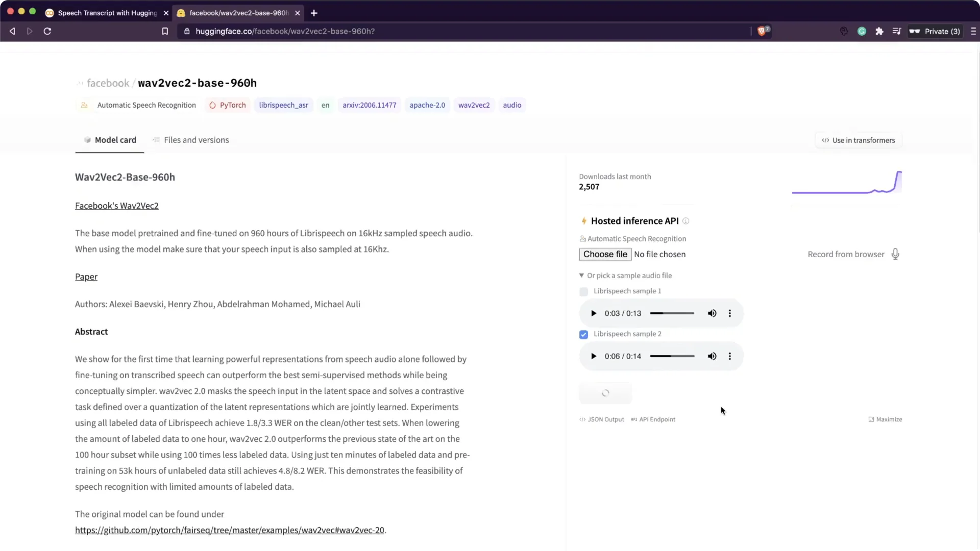This screenshot has width=980, height=551.
Task: Open the browser hamburger menu
Action: (973, 31)
